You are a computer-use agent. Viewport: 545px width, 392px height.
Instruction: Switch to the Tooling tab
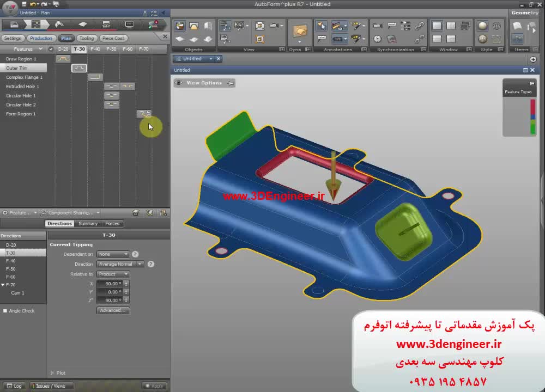[86, 38]
